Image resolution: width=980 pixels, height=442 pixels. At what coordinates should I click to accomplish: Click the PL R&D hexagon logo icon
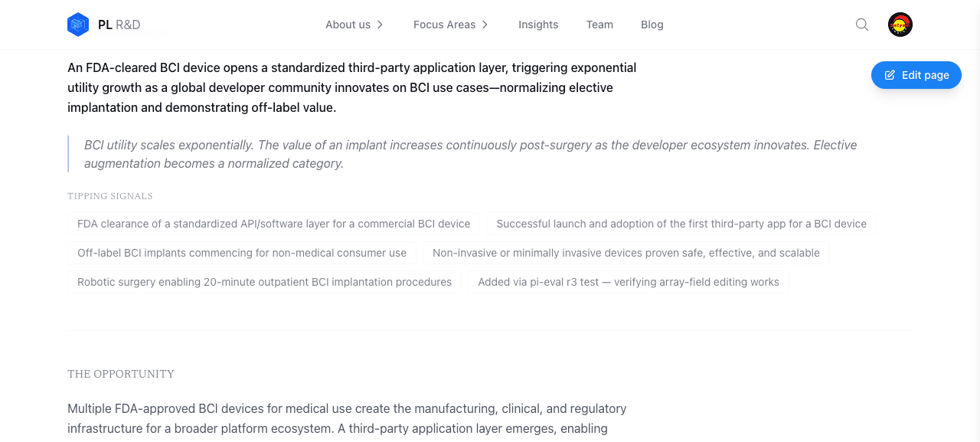78,25
